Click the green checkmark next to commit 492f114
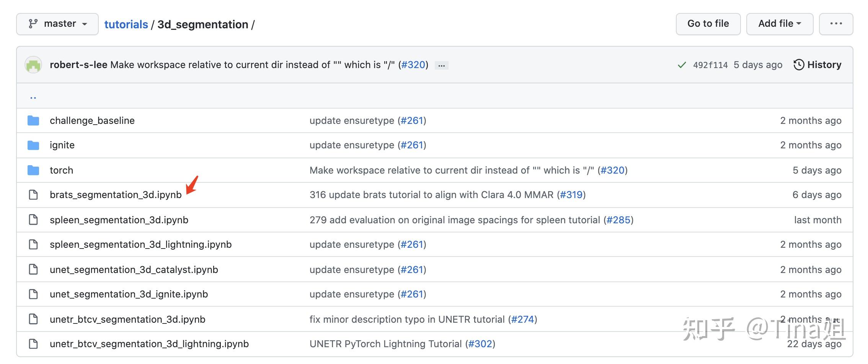 click(x=682, y=65)
